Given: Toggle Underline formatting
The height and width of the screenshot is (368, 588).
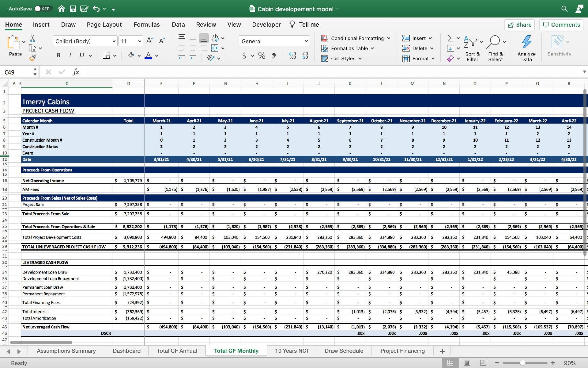Looking at the screenshot, I should pyautogui.click(x=82, y=56).
